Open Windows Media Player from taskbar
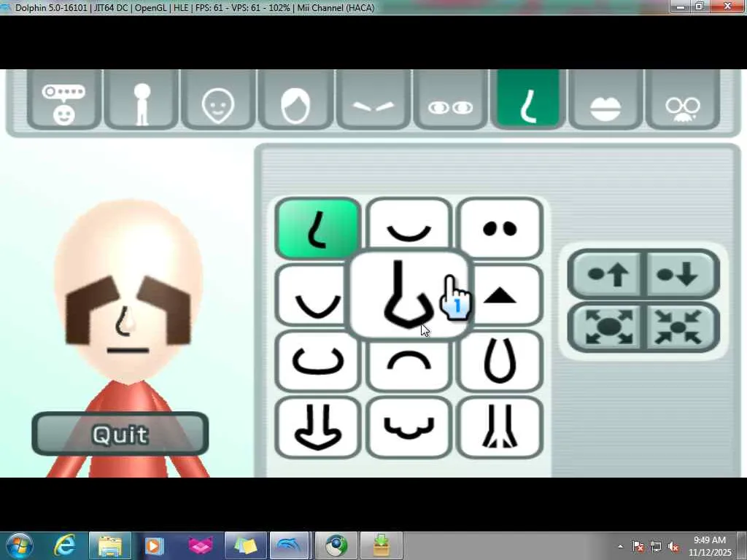The image size is (747, 560). tap(154, 545)
